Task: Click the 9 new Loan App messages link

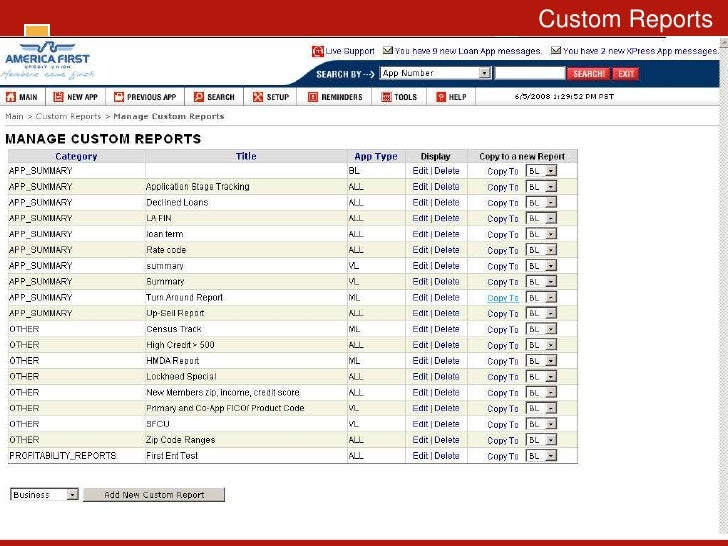Action: (468, 51)
